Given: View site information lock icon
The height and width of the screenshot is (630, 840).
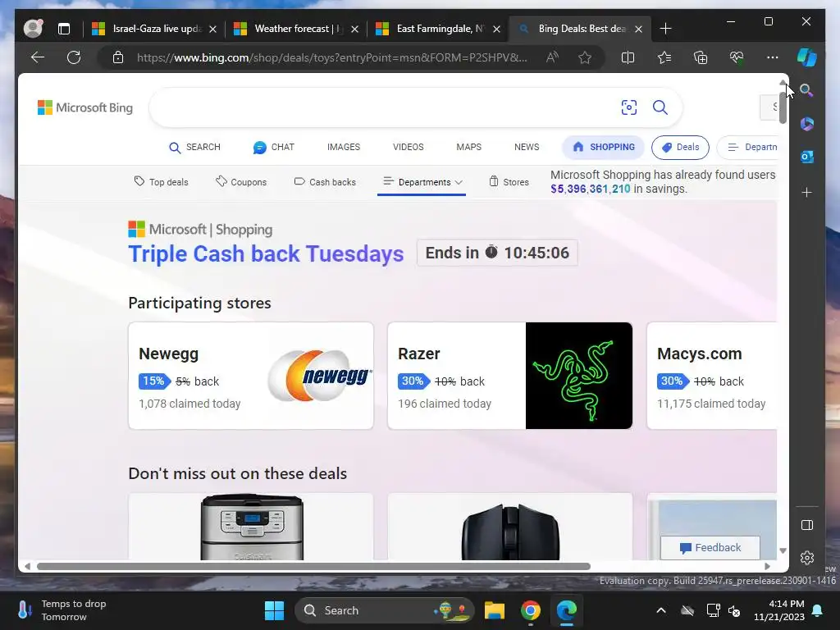Looking at the screenshot, I should coord(118,57).
